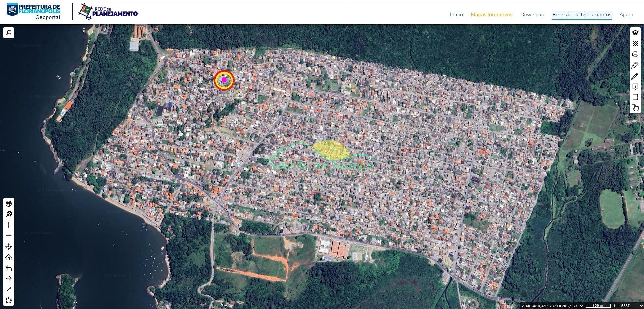Click the export arrow icon
Screen dimensions: 644x309
click(x=635, y=97)
